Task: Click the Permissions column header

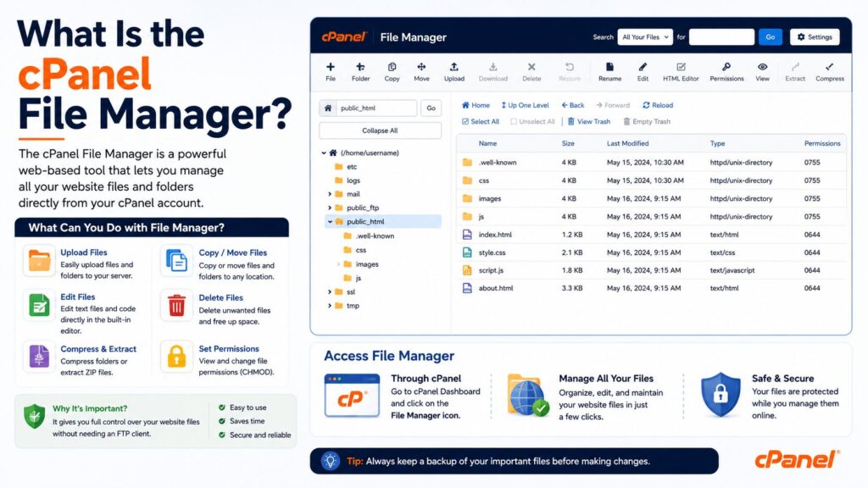Action: click(x=822, y=143)
